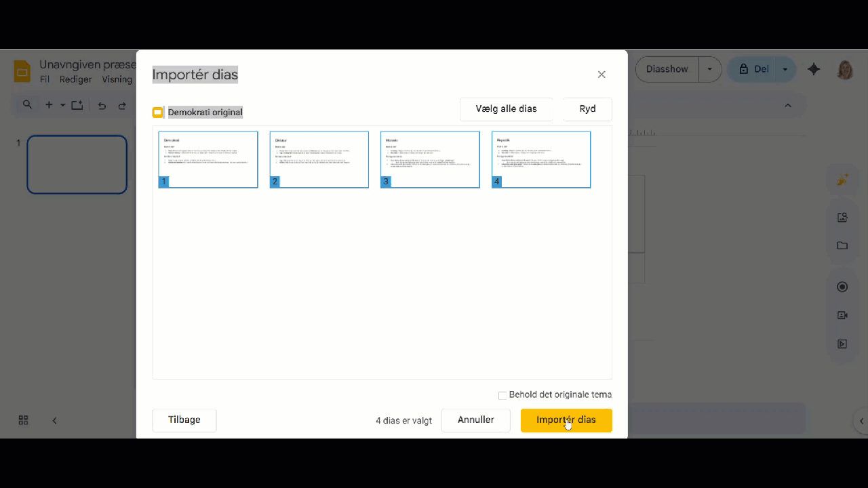The height and width of the screenshot is (488, 868).
Task: Close the Importér dias dialog
Action: point(601,75)
